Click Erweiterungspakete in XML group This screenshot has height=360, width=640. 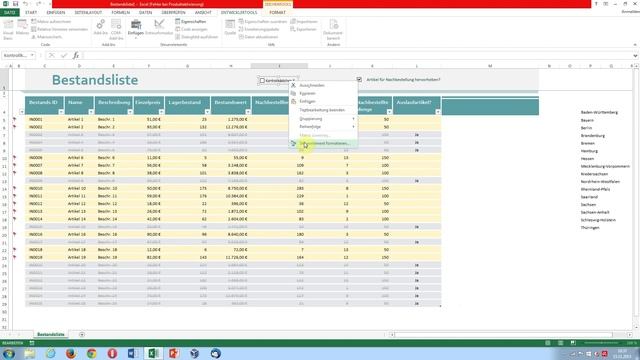pyautogui.click(x=259, y=29)
